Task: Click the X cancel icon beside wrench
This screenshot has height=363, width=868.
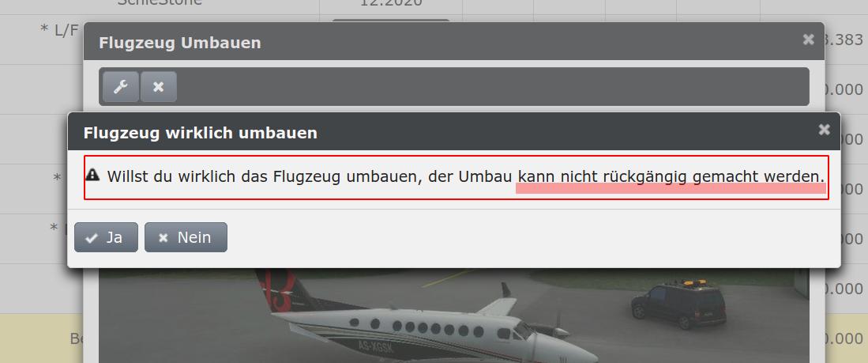Action: [158, 86]
